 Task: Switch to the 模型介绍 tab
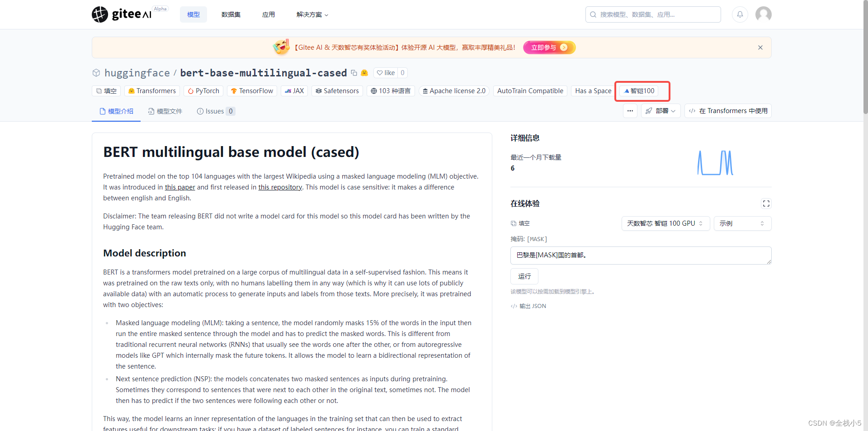coord(116,111)
